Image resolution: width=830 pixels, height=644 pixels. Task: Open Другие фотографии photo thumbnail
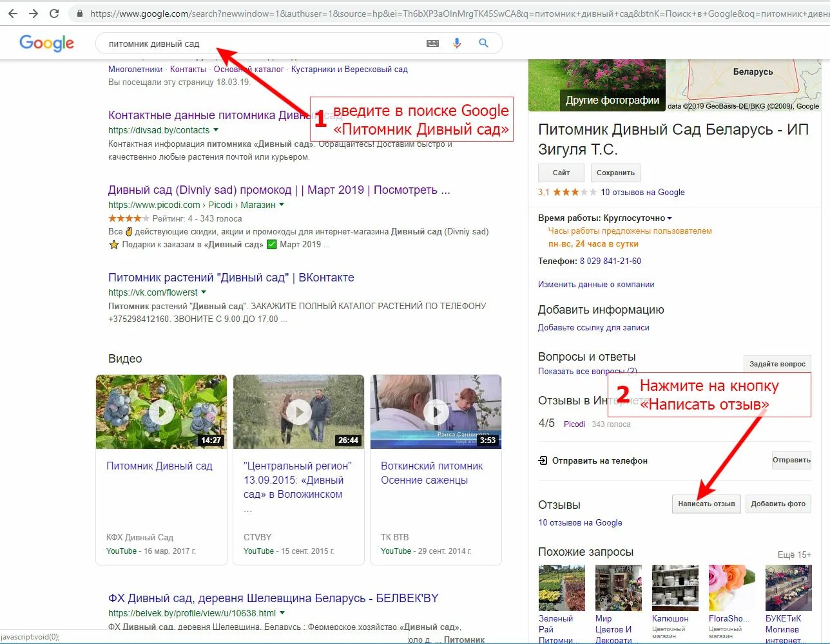coord(597,85)
